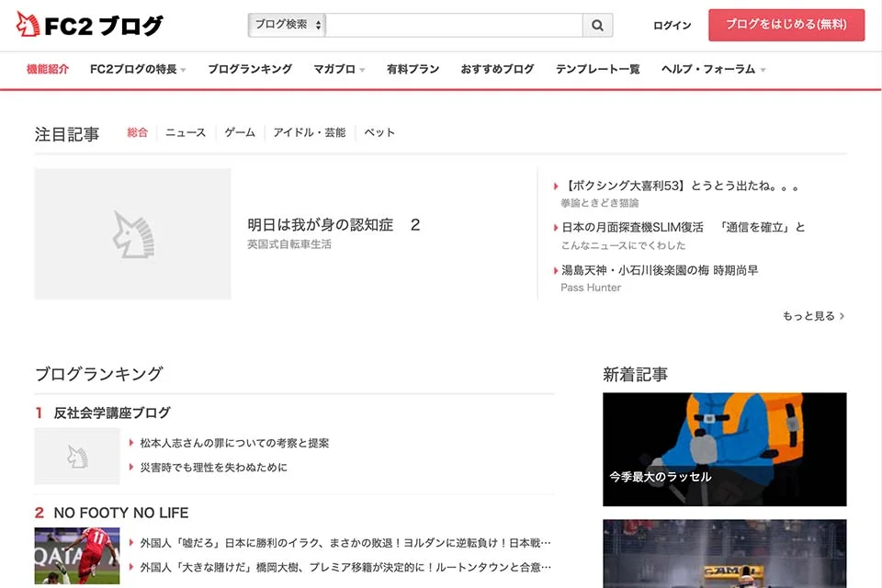Open the NO FOOTY NO LIFE soccer thumbnail
This screenshot has width=882, height=588.
tap(77, 556)
